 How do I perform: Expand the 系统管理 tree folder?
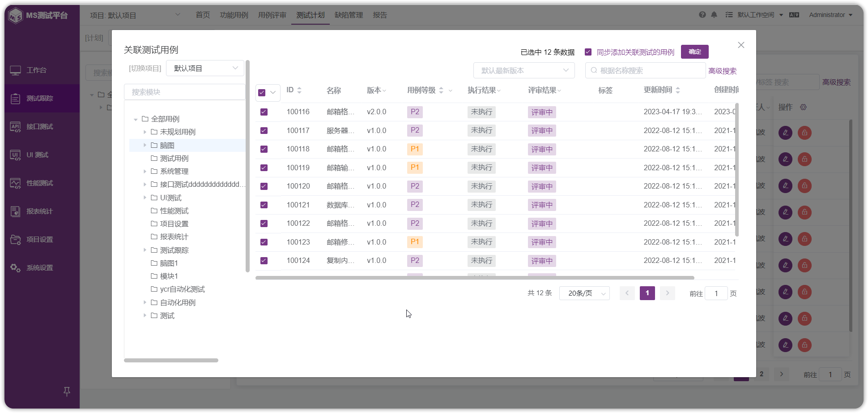(145, 172)
